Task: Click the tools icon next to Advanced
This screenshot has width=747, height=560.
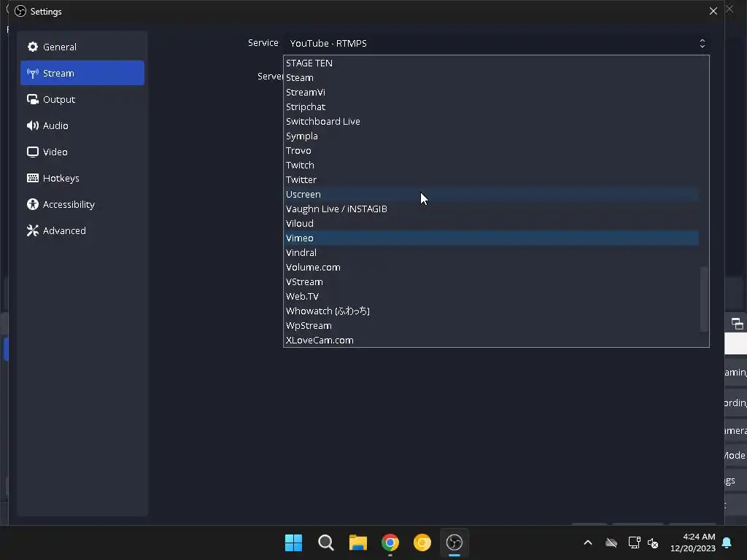Action: (32, 230)
